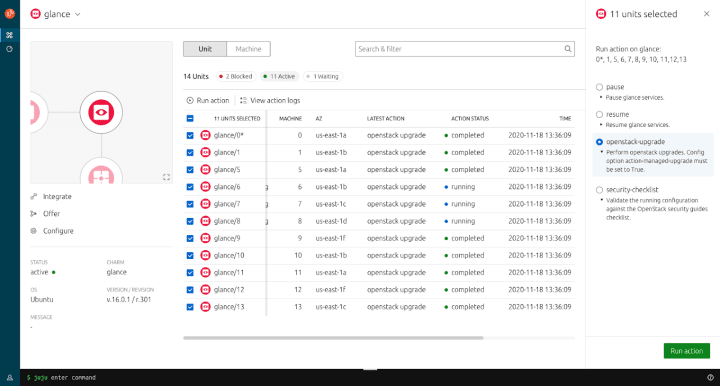Click the Offer icon
Viewport: 720px width, 386px height.
(x=34, y=213)
